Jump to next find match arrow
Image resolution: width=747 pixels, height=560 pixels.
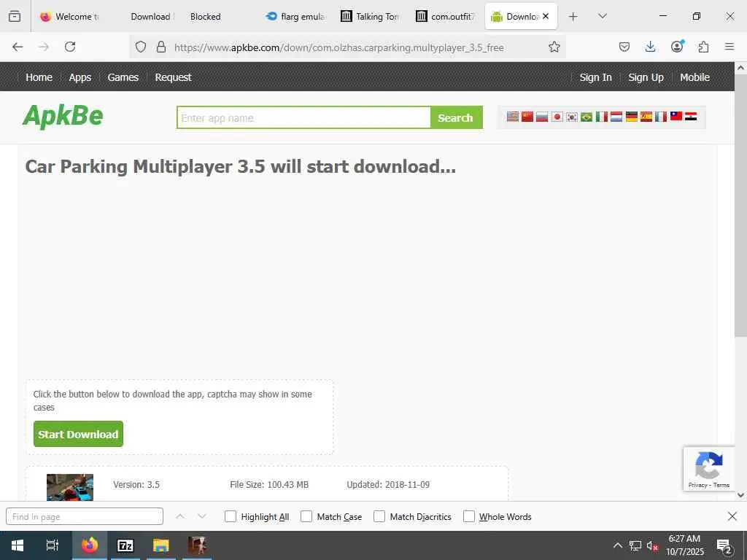click(x=202, y=516)
